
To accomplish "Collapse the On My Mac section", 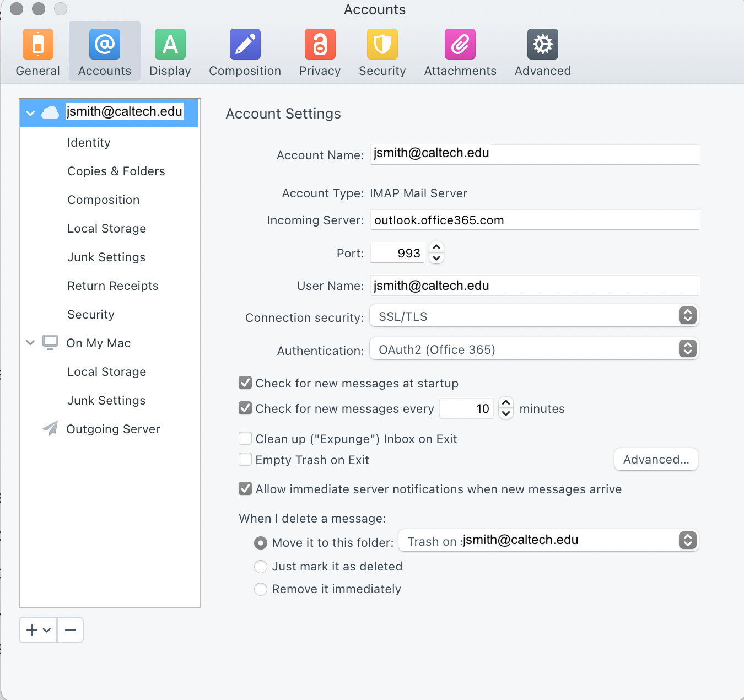I will pyautogui.click(x=30, y=343).
